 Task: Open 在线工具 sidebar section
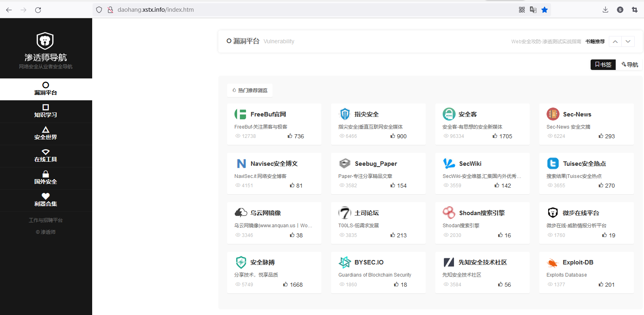[x=46, y=156]
